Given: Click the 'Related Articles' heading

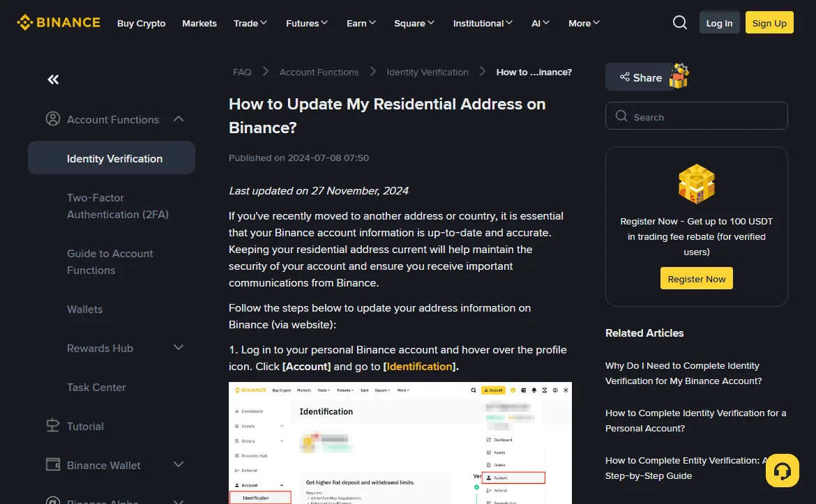Looking at the screenshot, I should (644, 333).
